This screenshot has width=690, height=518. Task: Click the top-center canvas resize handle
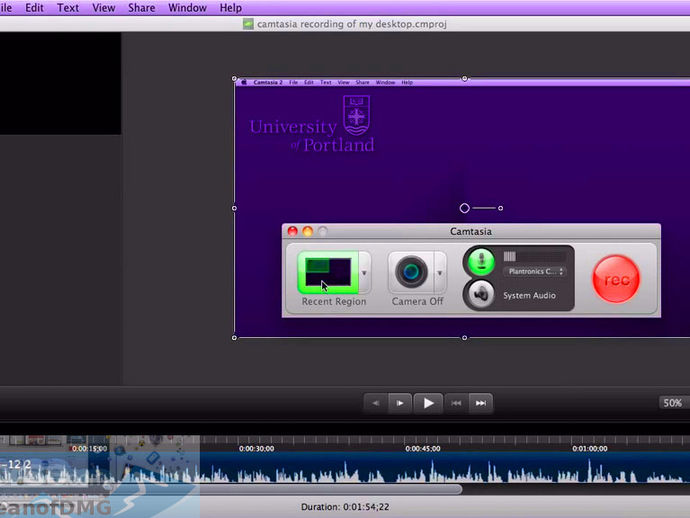coord(465,79)
